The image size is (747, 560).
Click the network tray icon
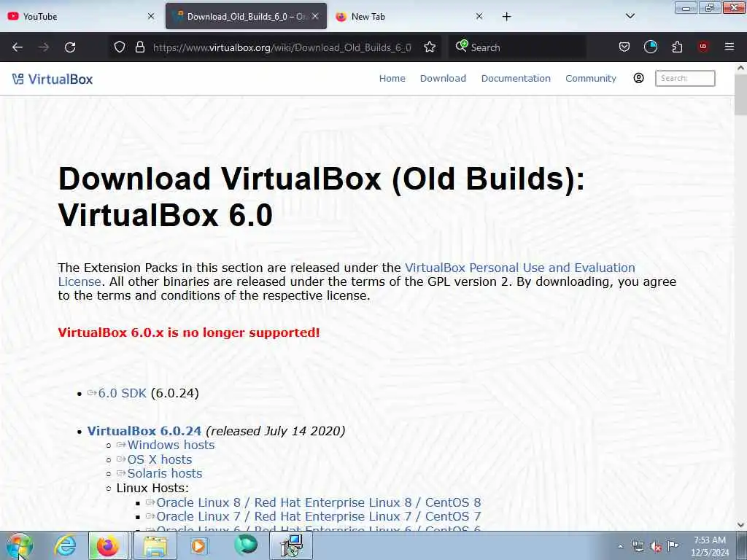638,546
